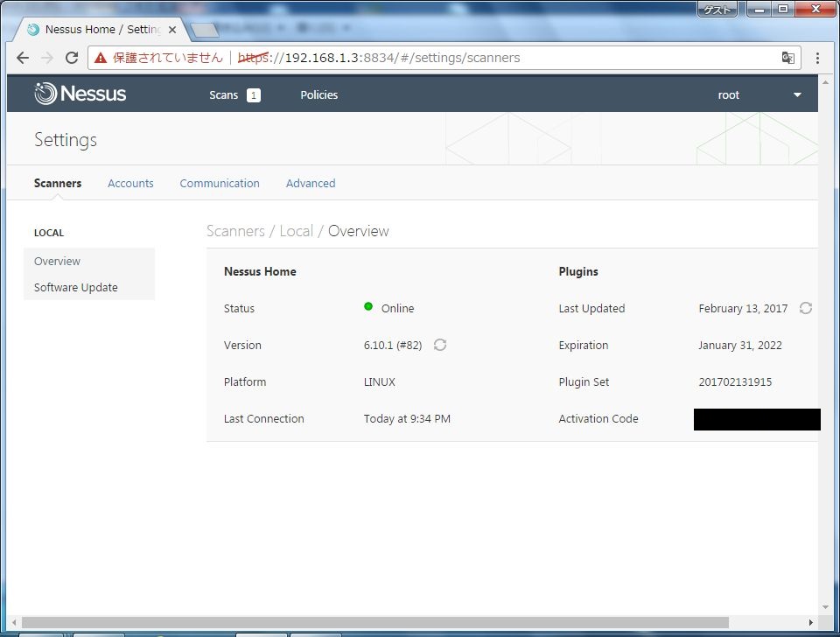
Task: Click the Settings page title
Action: click(66, 140)
